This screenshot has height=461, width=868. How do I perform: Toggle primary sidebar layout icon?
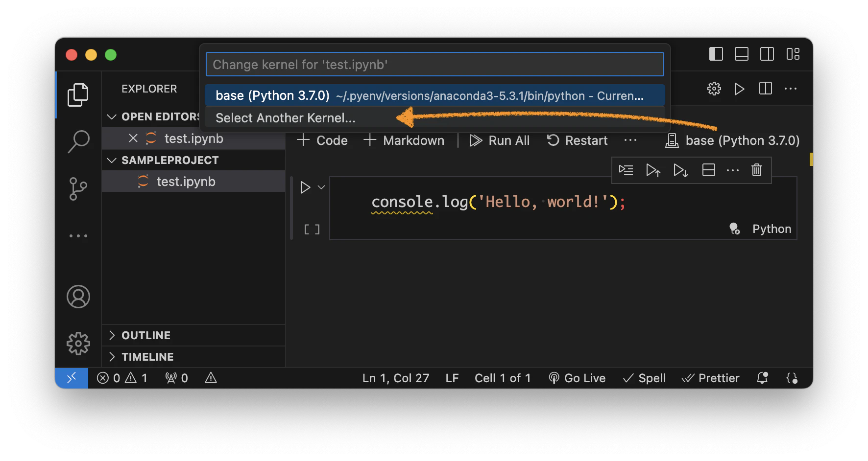pos(716,54)
